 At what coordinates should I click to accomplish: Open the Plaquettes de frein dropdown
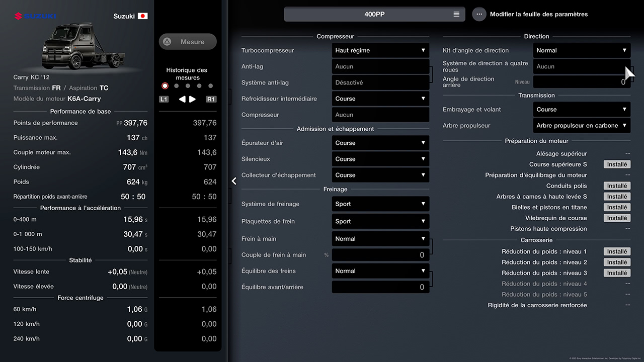[380, 221]
